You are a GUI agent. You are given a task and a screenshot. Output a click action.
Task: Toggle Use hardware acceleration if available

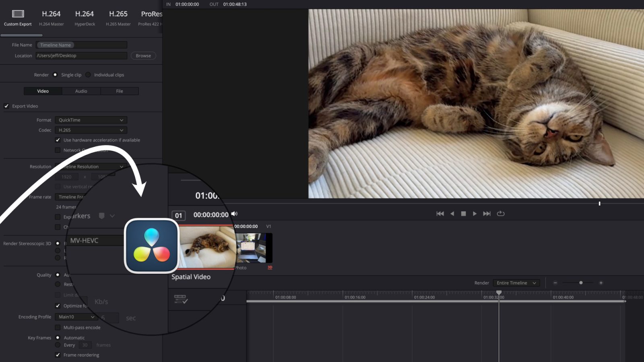point(58,140)
